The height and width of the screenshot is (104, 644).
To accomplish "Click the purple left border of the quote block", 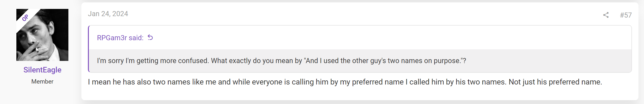I will coord(88,49).
